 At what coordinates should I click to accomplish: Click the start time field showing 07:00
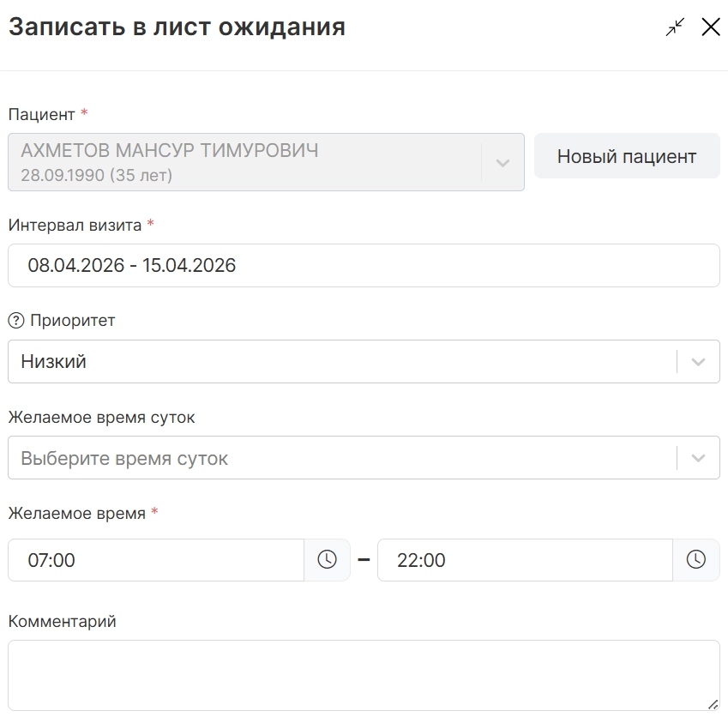coord(156,560)
